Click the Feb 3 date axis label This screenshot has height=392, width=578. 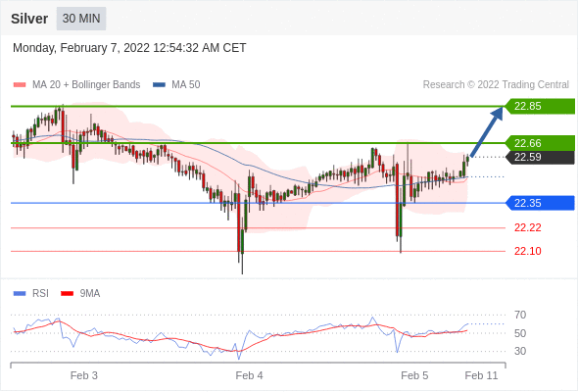pyautogui.click(x=84, y=375)
